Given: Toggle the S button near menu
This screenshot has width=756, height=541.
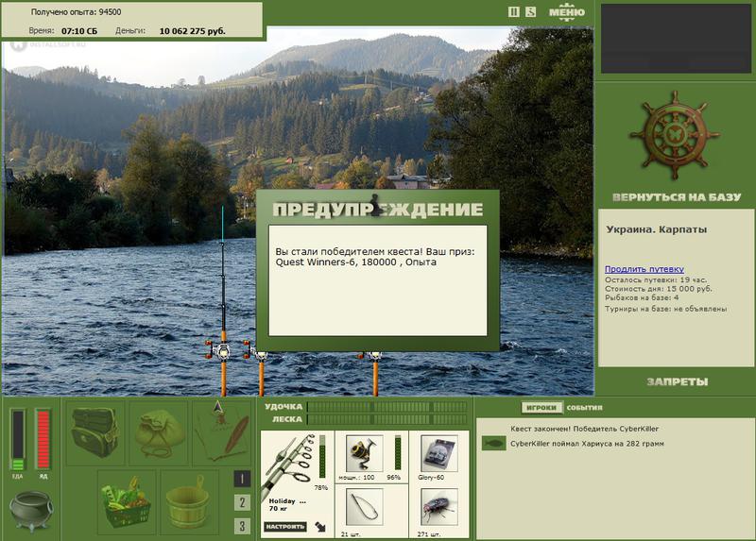Looking at the screenshot, I should [530, 12].
